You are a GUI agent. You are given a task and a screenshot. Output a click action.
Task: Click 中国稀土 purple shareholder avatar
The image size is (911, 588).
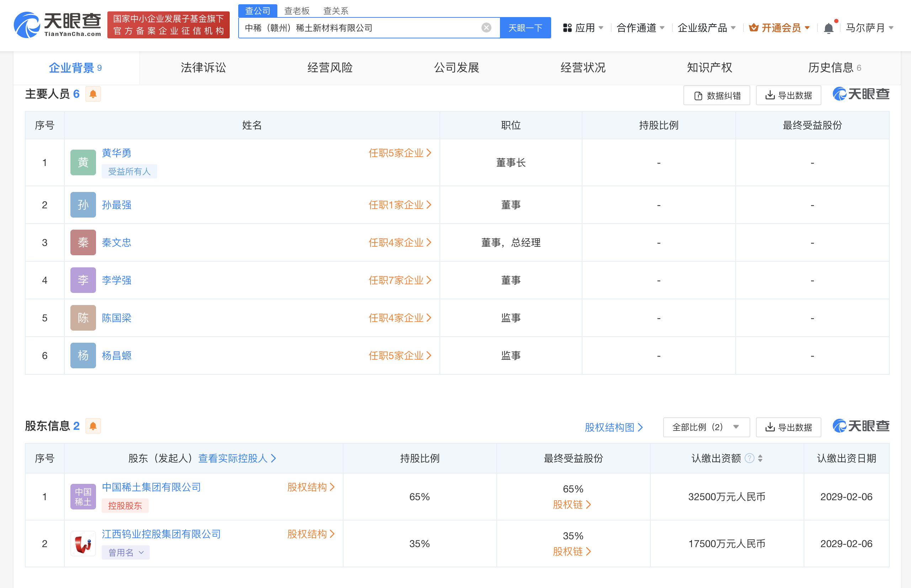pyautogui.click(x=83, y=496)
